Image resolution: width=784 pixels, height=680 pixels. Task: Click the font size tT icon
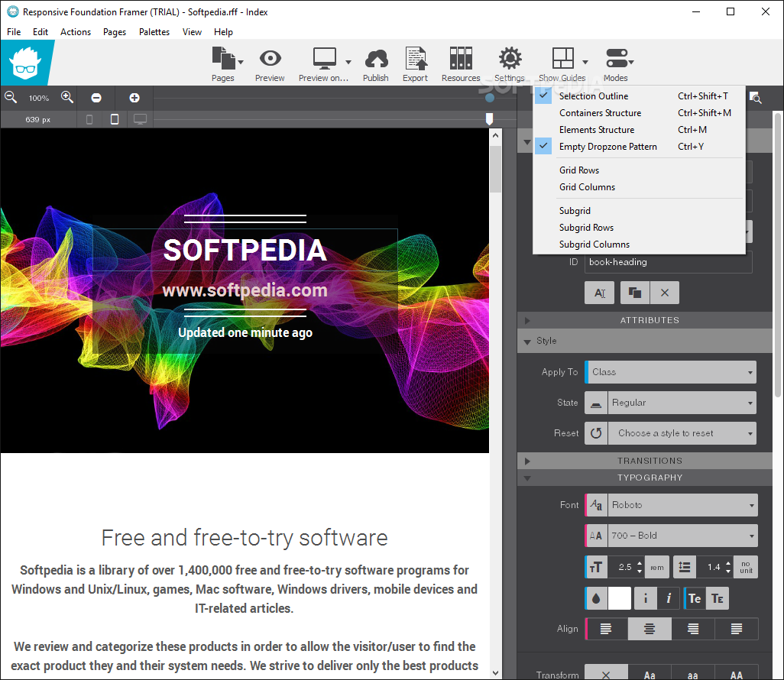(596, 567)
